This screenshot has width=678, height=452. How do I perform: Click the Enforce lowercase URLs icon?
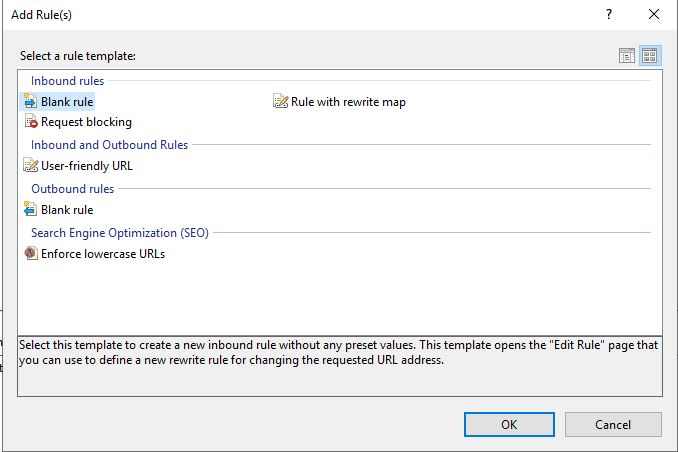[30, 254]
